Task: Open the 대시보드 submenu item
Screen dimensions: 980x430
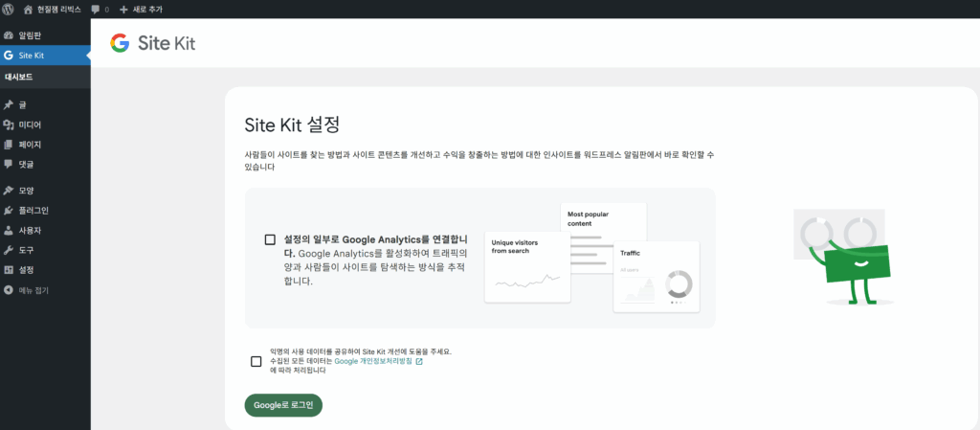Action: (45, 78)
